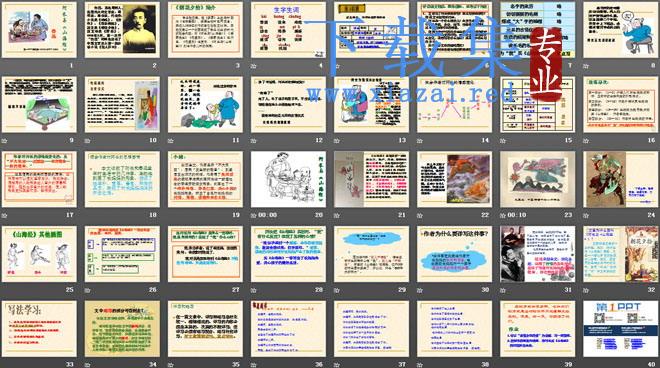660x368 pixels.
Task: Select slide 1 title thumbnail with cartoon
Action: 39,30
